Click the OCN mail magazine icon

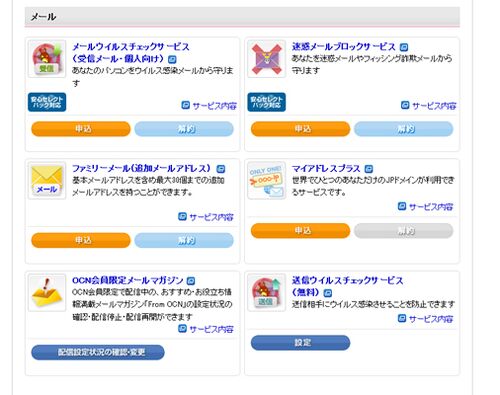(x=47, y=293)
